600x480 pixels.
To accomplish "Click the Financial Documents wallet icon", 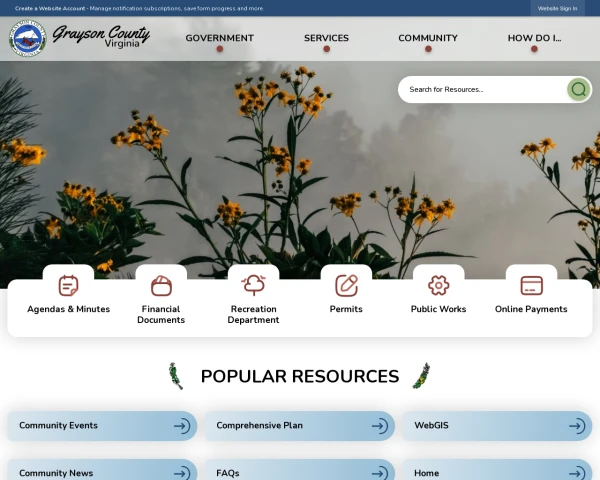I will pyautogui.click(x=161, y=286).
